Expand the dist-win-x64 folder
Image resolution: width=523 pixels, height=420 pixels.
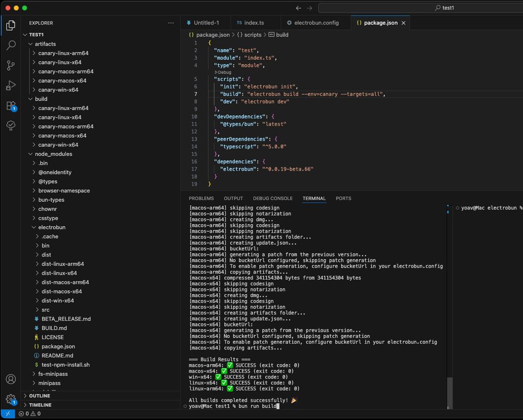pyautogui.click(x=100, y=300)
